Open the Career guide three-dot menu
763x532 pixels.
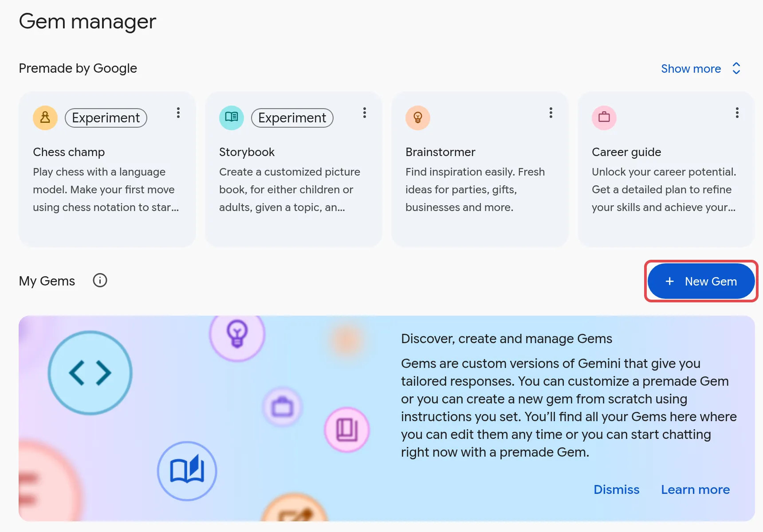737,113
